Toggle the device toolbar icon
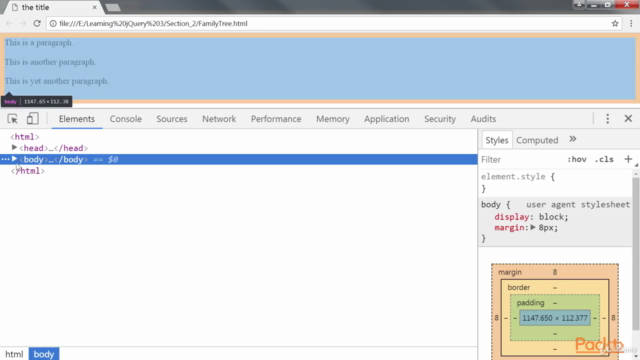 pyautogui.click(x=33, y=119)
